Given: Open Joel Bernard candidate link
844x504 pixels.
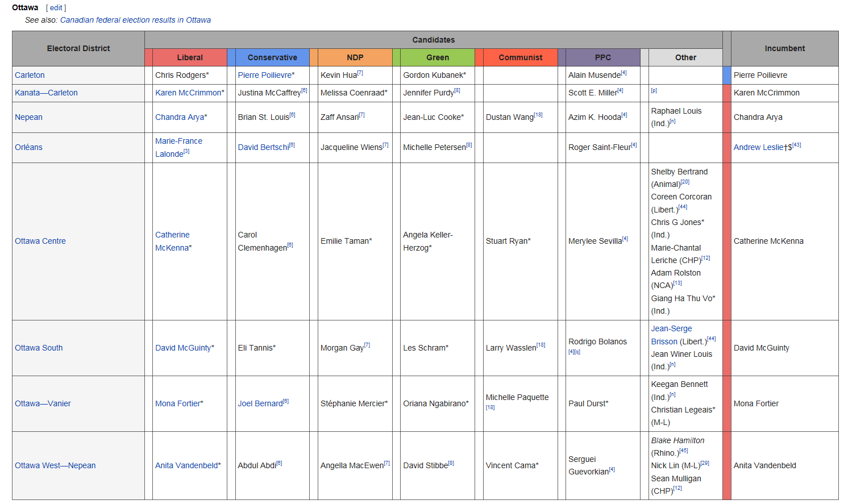Looking at the screenshot, I should [260, 403].
